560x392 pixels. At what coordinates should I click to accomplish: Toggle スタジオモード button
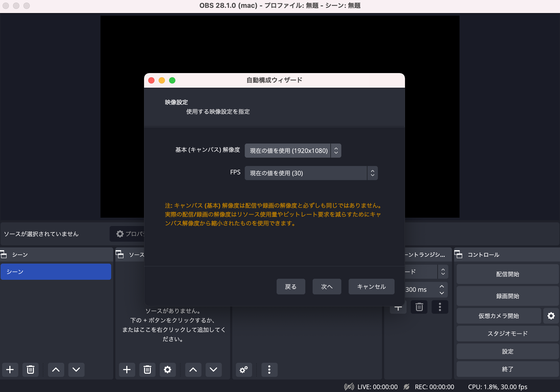pyautogui.click(x=507, y=334)
